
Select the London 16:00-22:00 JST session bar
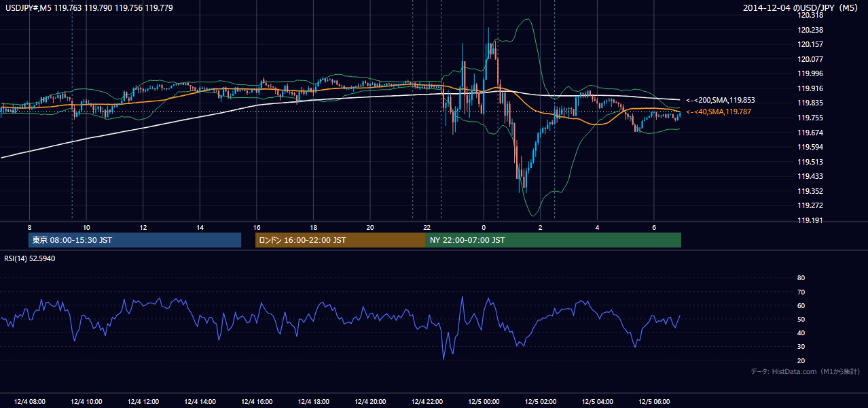pos(340,240)
